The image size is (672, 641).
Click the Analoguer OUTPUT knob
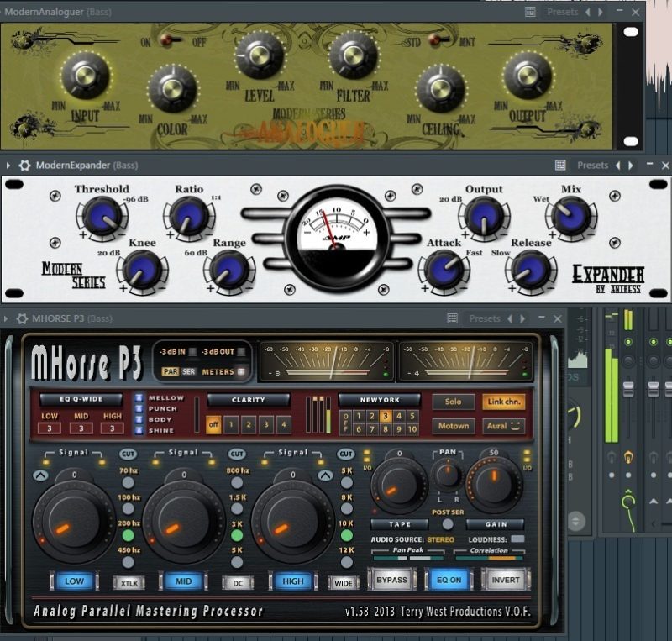(528, 76)
